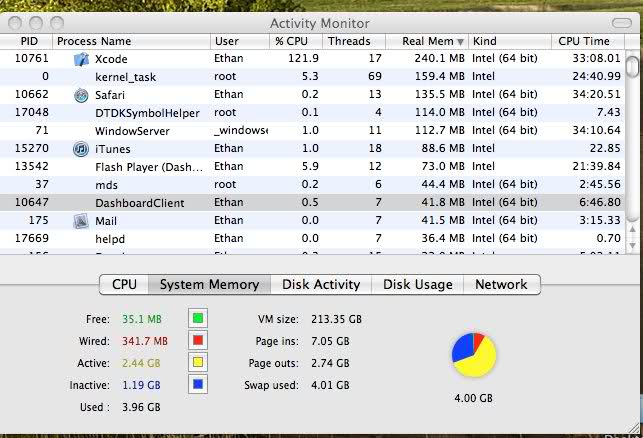Click the Activity Monitor window title
This screenshot has height=438, width=643.
319,23
